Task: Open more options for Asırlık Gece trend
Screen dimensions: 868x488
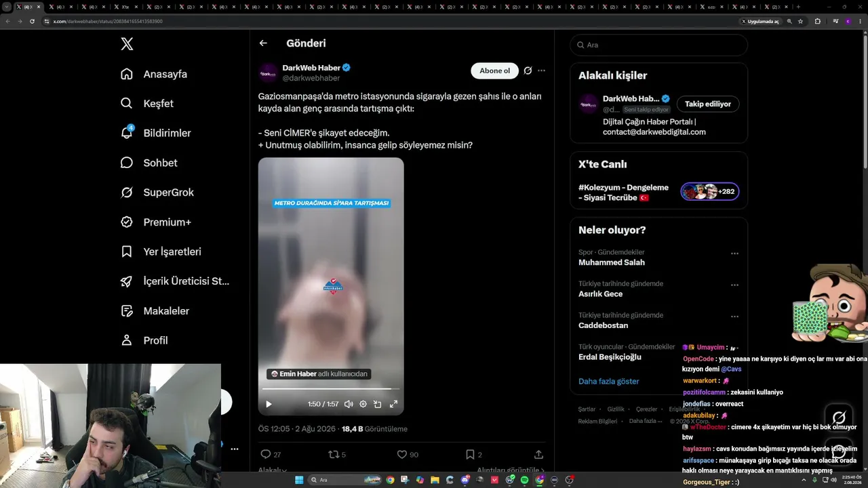Action: click(734, 285)
